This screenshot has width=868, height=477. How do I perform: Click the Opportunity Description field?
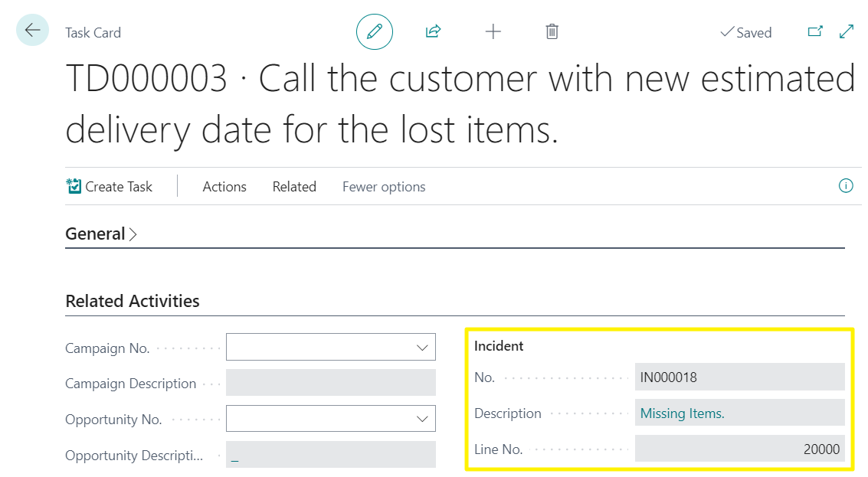pos(329,455)
